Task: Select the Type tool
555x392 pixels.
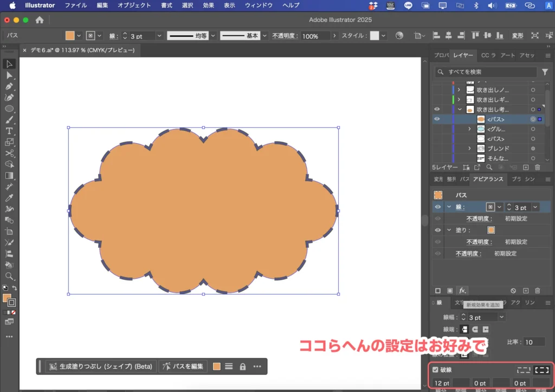Action: point(9,131)
